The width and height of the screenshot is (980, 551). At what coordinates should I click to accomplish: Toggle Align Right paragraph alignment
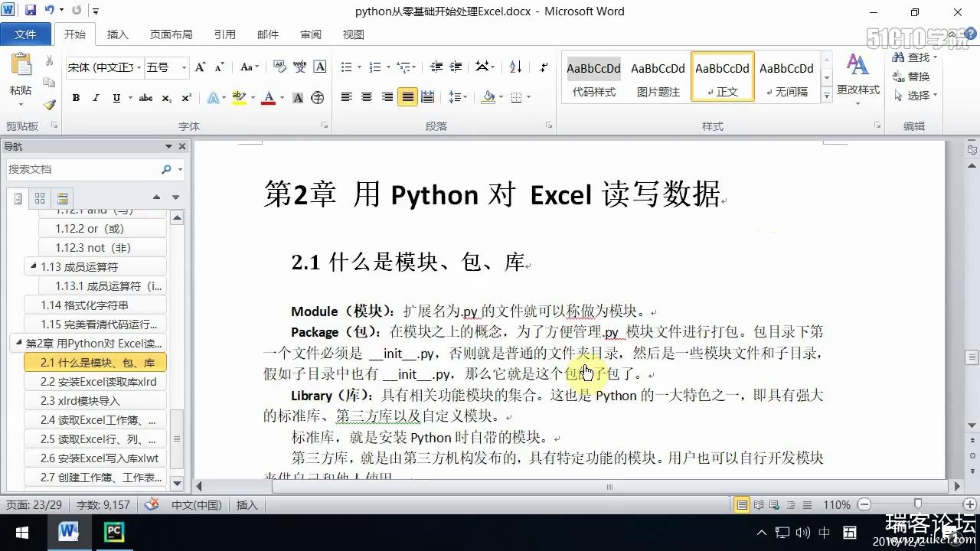(387, 97)
